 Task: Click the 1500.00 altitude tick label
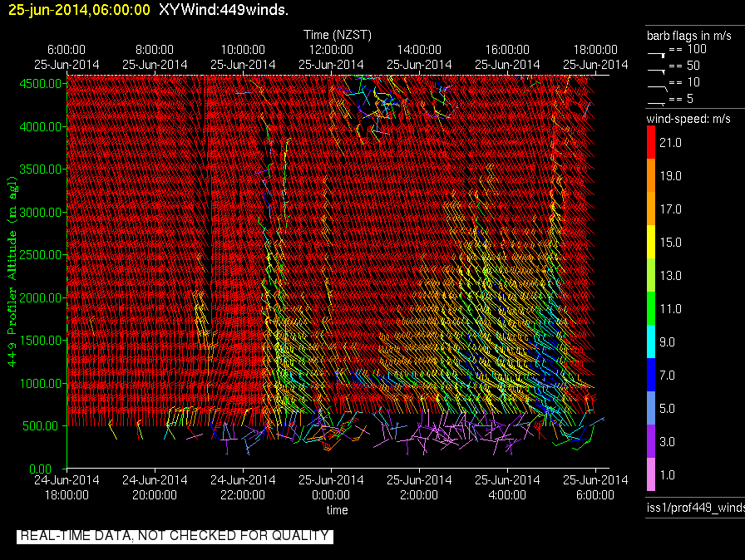41,341
